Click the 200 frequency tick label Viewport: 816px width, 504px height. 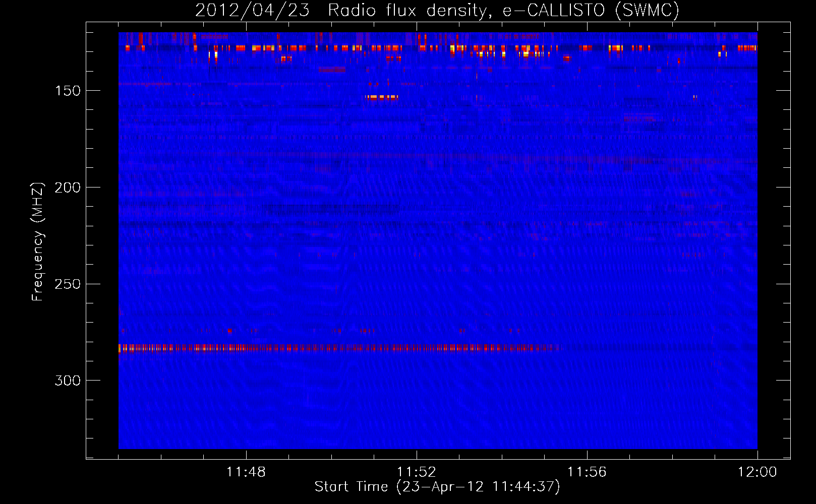point(68,187)
